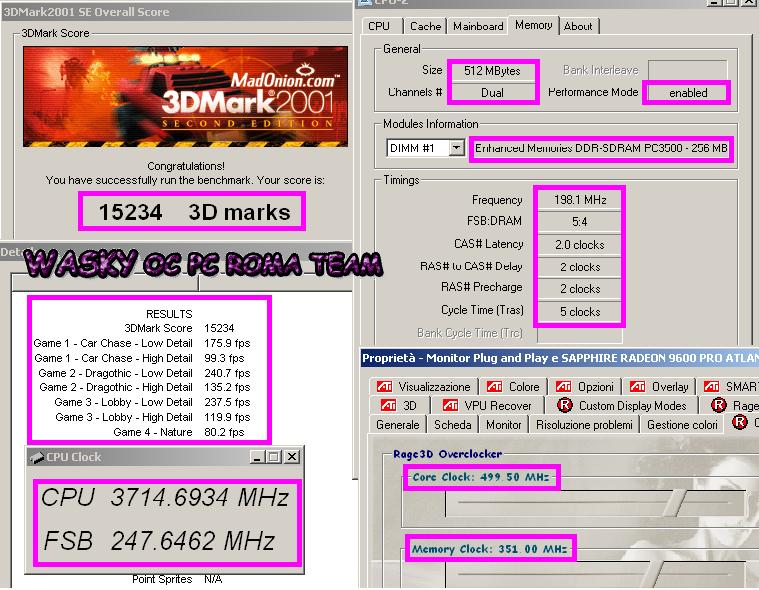Click the memory Size field 512 MBytes
The height and width of the screenshot is (590, 759).
[x=492, y=71]
